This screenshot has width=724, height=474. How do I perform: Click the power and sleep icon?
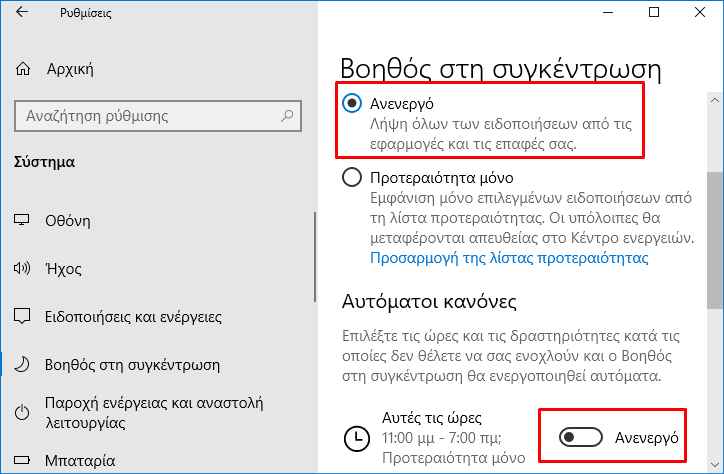[24, 413]
